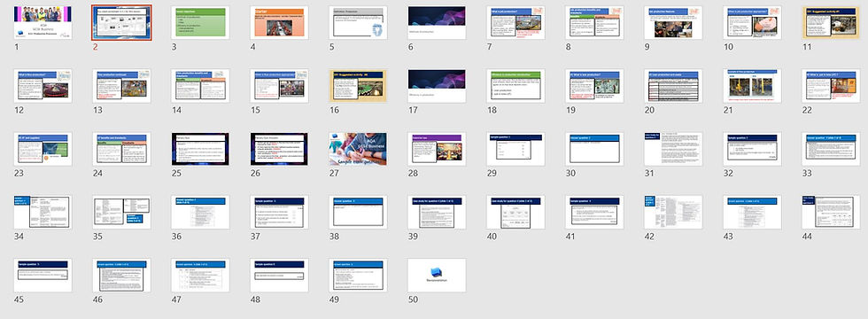Open slide 17 Efficiency in production divider
This screenshot has width=868, height=319.
pos(437,86)
